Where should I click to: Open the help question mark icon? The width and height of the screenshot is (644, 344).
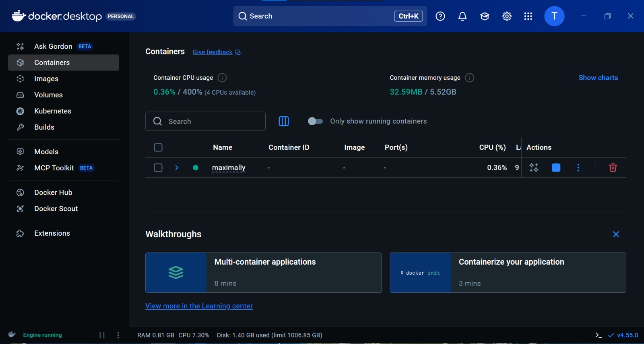pos(440,16)
